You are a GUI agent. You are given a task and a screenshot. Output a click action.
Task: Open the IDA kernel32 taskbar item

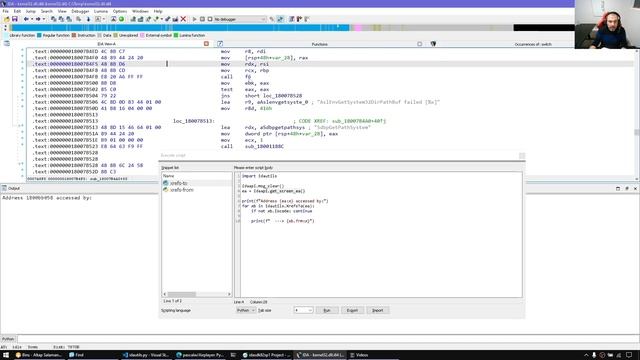point(320,355)
